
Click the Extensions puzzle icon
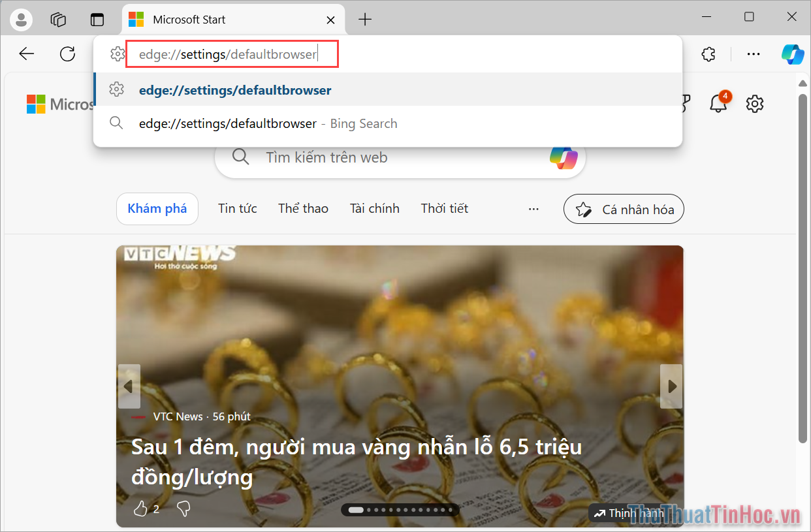[x=708, y=54]
